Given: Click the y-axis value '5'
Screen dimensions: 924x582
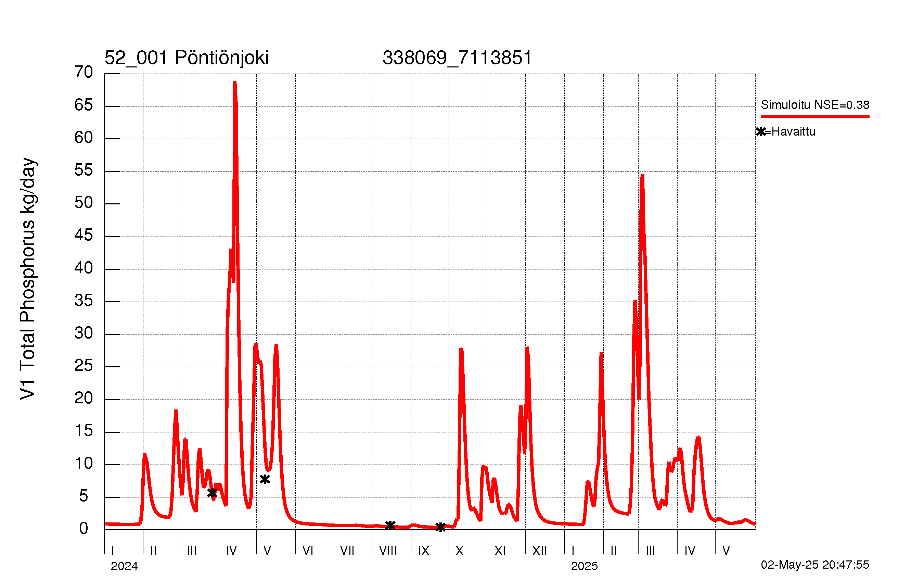Looking at the screenshot, I should tap(84, 496).
